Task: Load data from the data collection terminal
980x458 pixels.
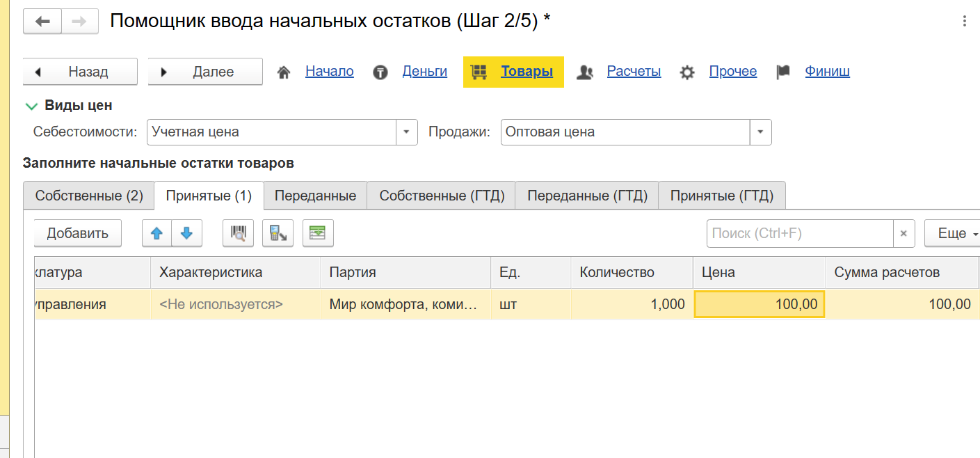Action: (x=278, y=232)
